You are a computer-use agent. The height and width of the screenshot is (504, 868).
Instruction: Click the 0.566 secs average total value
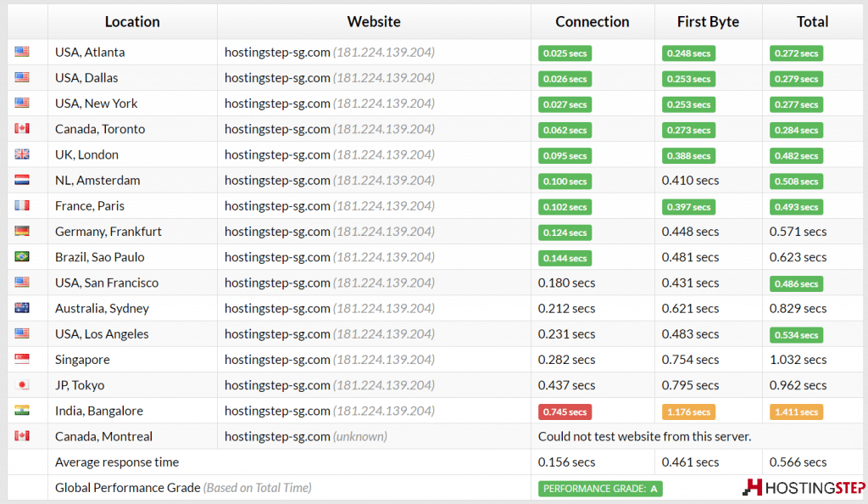[798, 462]
